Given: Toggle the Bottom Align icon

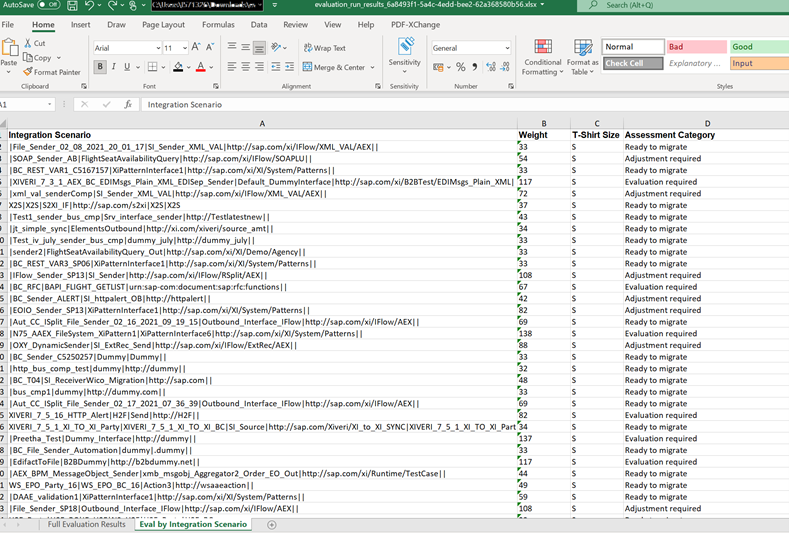Looking at the screenshot, I should pyautogui.click(x=259, y=47).
